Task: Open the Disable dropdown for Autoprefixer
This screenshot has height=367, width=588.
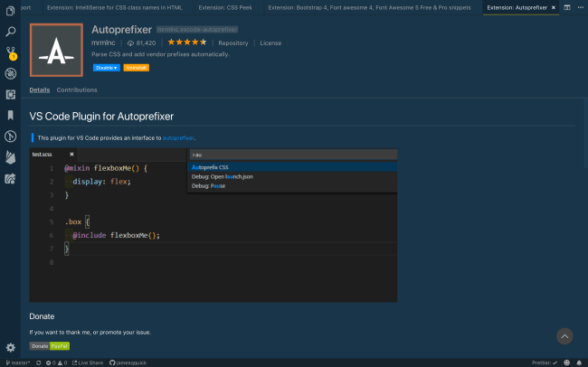Action: (107, 68)
